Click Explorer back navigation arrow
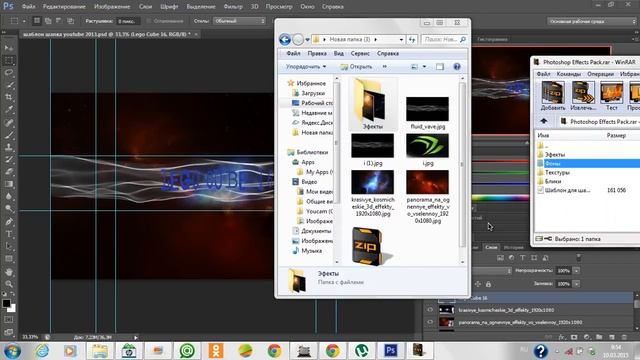 point(285,39)
